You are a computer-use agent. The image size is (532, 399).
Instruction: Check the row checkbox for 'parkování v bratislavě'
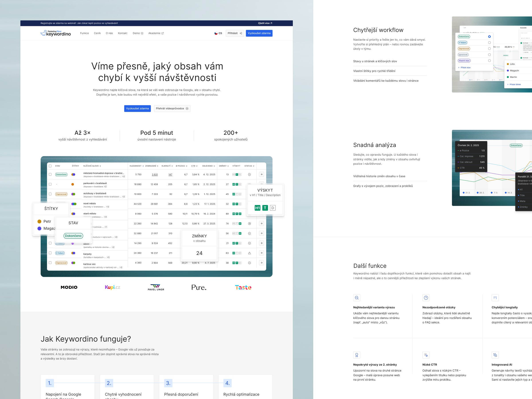50,184
